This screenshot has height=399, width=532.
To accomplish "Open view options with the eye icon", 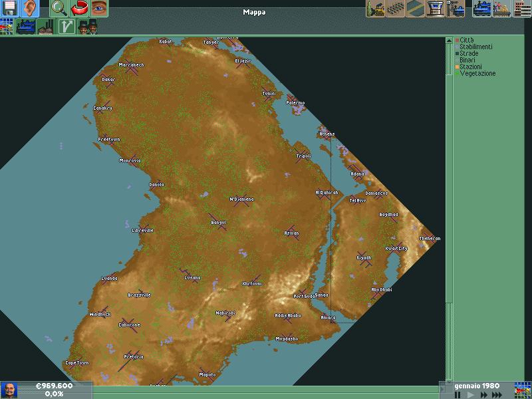I will [x=98, y=8].
